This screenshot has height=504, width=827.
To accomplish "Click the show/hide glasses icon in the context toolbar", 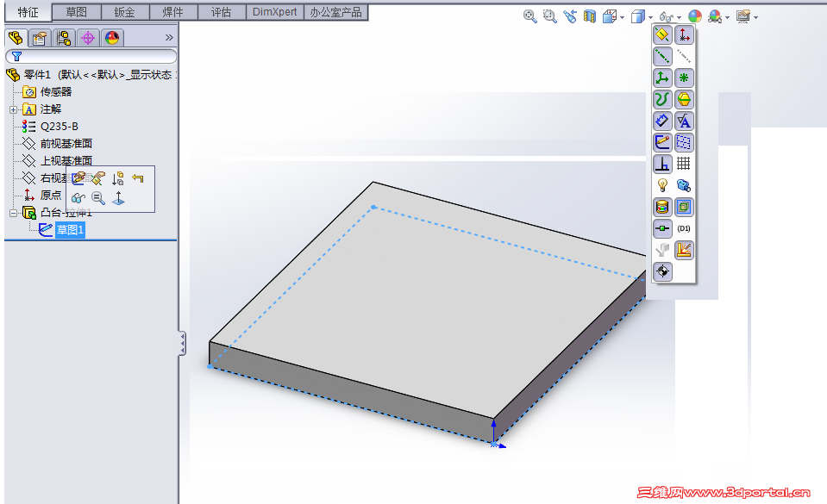I will click(x=78, y=198).
